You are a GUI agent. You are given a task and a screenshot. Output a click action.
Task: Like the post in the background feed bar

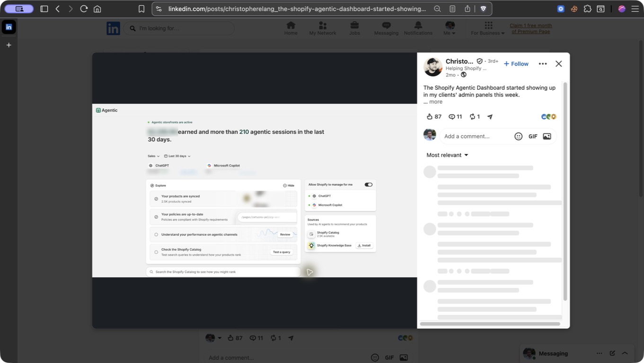click(235, 338)
